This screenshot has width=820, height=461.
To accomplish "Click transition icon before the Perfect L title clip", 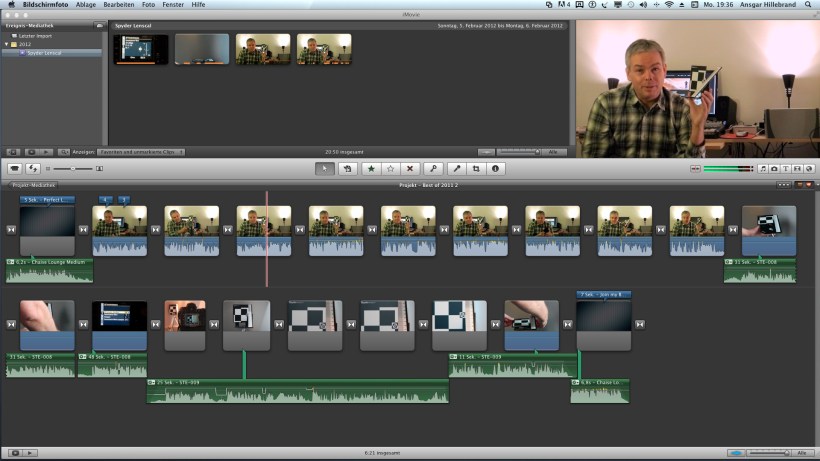I will click(11, 229).
